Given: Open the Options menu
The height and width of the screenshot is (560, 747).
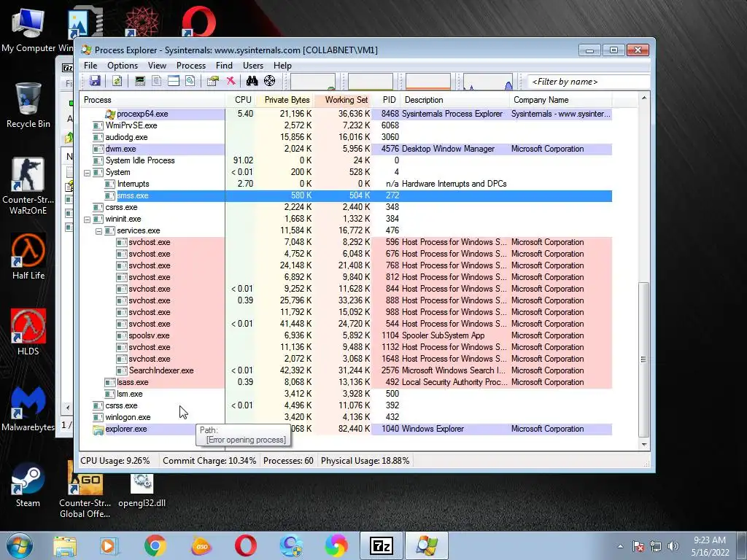Looking at the screenshot, I should click(123, 66).
